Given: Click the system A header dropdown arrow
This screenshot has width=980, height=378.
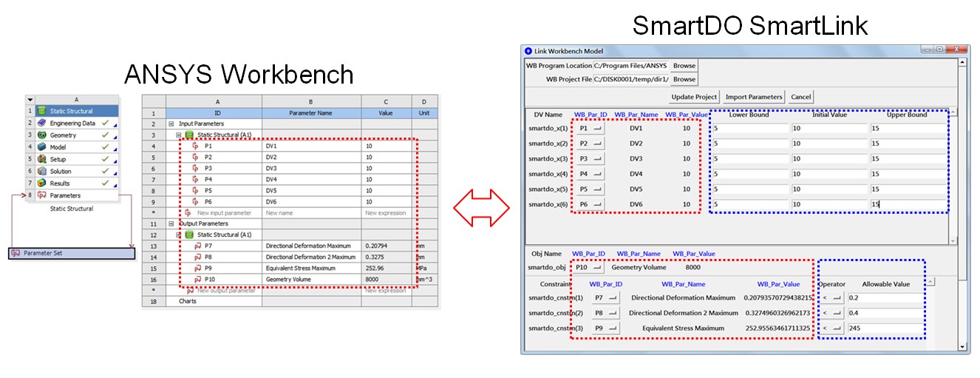Looking at the screenshot, I should pyautogui.click(x=30, y=99).
